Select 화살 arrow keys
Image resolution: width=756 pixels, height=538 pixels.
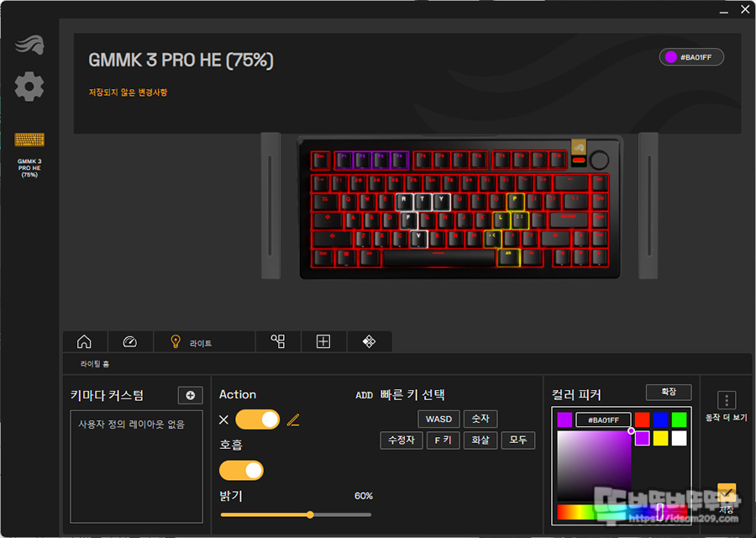coord(480,440)
